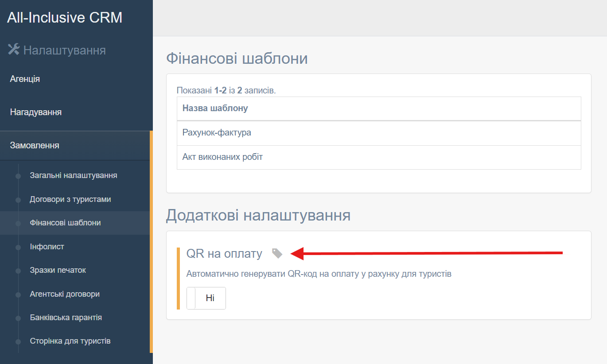The image size is (607, 364).
Task: Click the Налаштування sidebar heading text
Action: pos(64,50)
